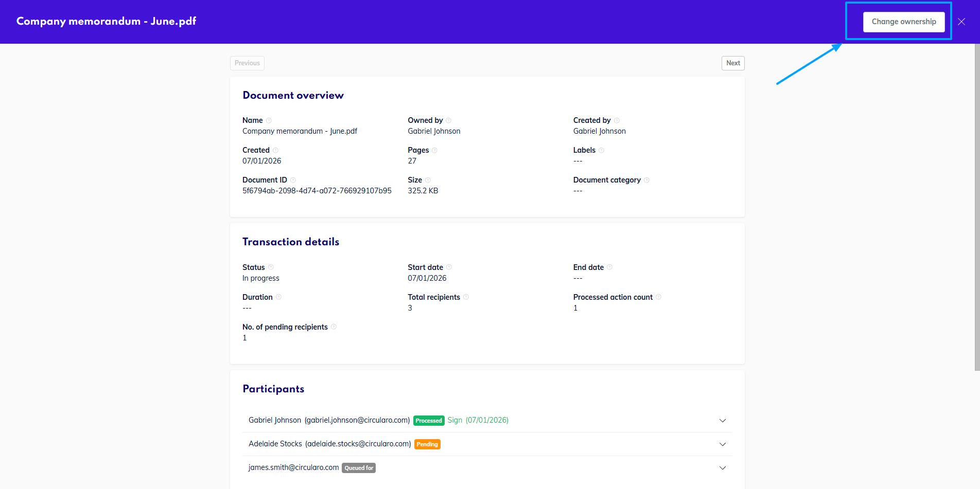
Task: Click the Document overview heading
Action: point(293,95)
